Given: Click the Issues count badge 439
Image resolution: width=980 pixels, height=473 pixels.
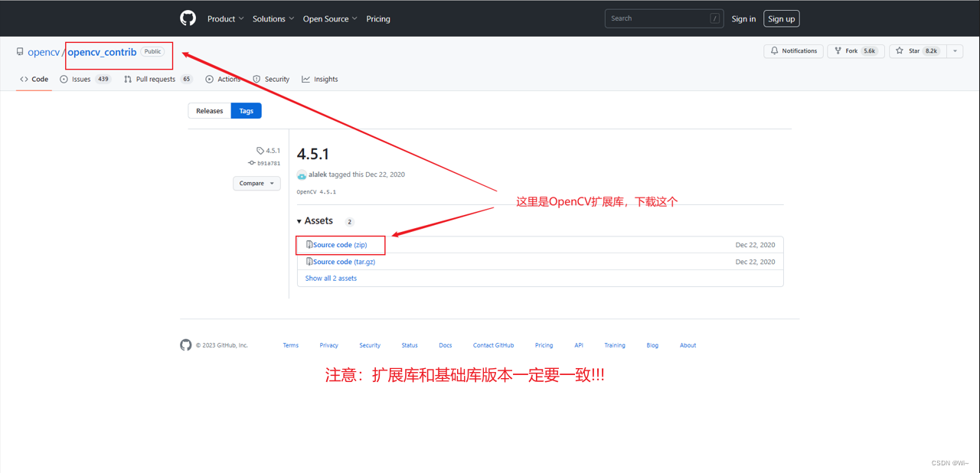Looking at the screenshot, I should (103, 79).
